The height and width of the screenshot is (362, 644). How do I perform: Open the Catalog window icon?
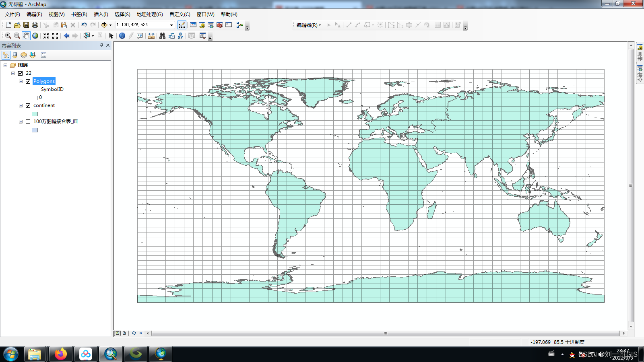[202, 25]
